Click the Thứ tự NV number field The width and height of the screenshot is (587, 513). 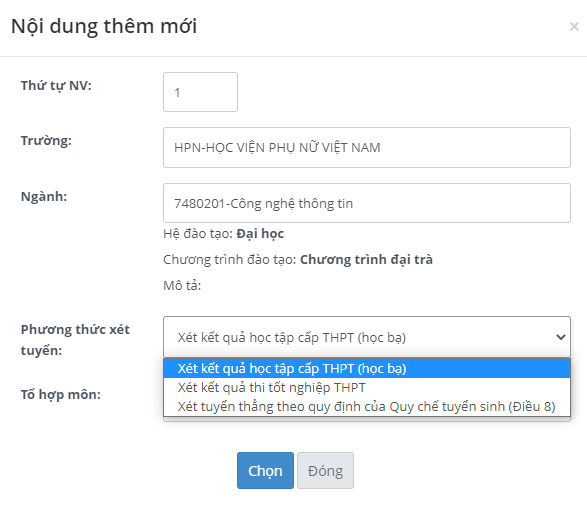point(200,92)
